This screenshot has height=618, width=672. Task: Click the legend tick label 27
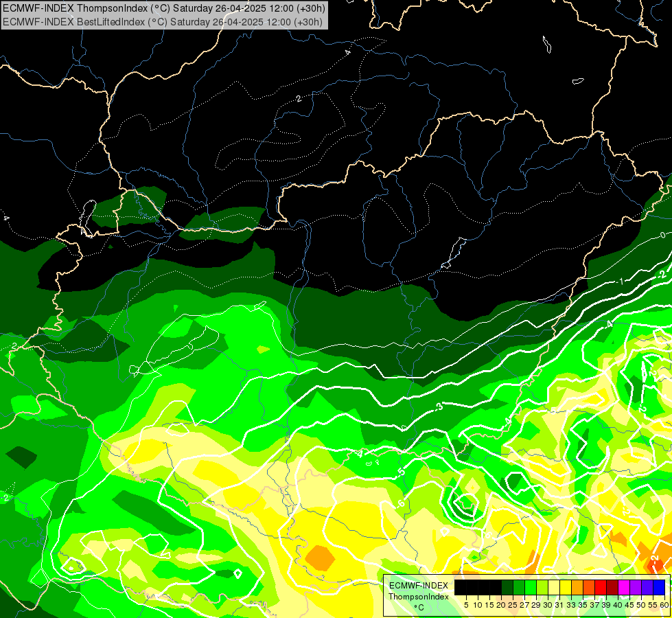524,605
